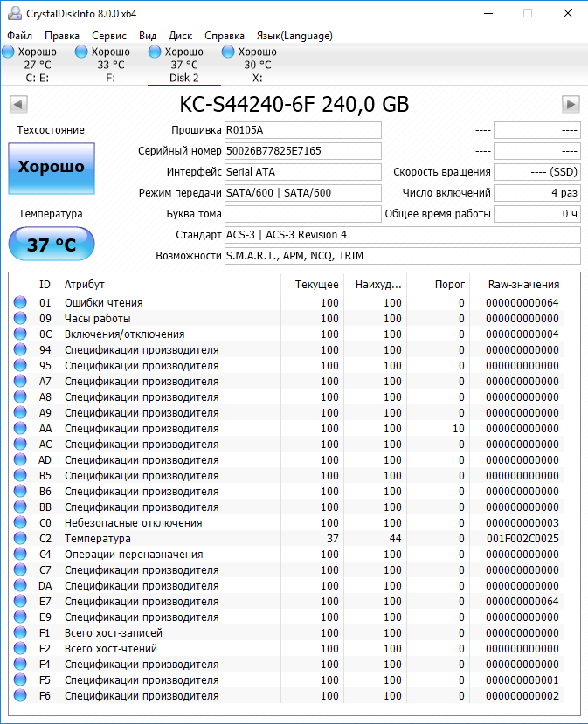Click the status icon of row AD
Image resolution: width=588 pixels, height=724 pixels.
coord(20,459)
